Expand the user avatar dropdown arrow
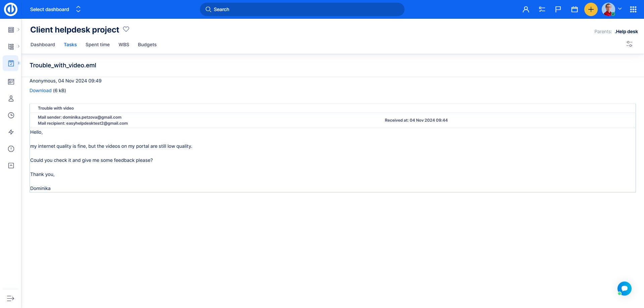 click(x=620, y=9)
